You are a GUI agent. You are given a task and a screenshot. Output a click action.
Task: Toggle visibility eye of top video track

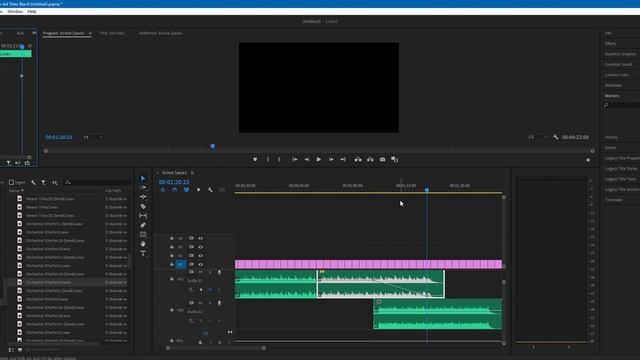pos(200,238)
